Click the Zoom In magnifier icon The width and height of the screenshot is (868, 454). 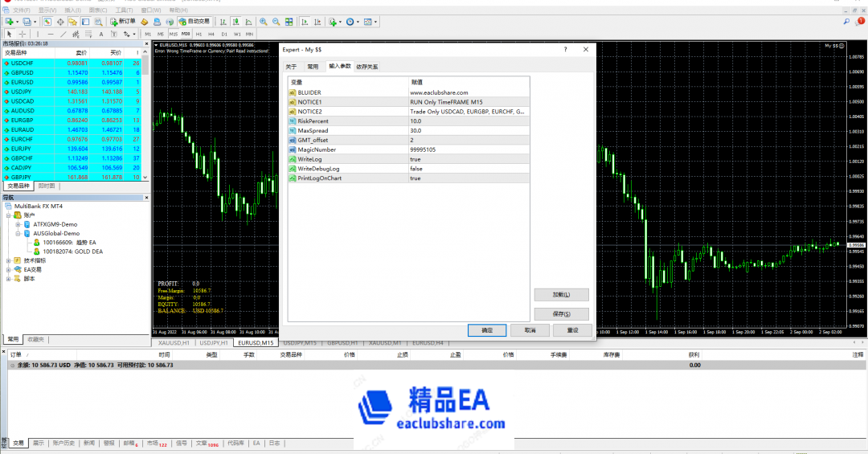tap(264, 22)
